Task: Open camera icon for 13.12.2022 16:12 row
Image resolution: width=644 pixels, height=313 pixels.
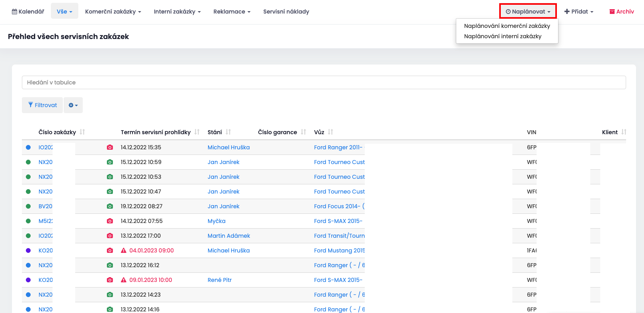Action: pyautogui.click(x=110, y=265)
